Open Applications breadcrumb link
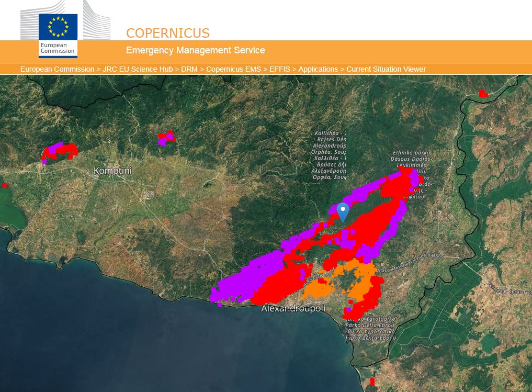Image resolution: width=532 pixels, height=392 pixels. [x=318, y=69]
